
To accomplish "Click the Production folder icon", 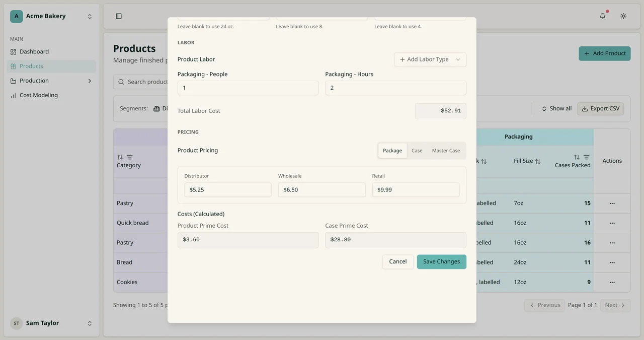I will [14, 81].
